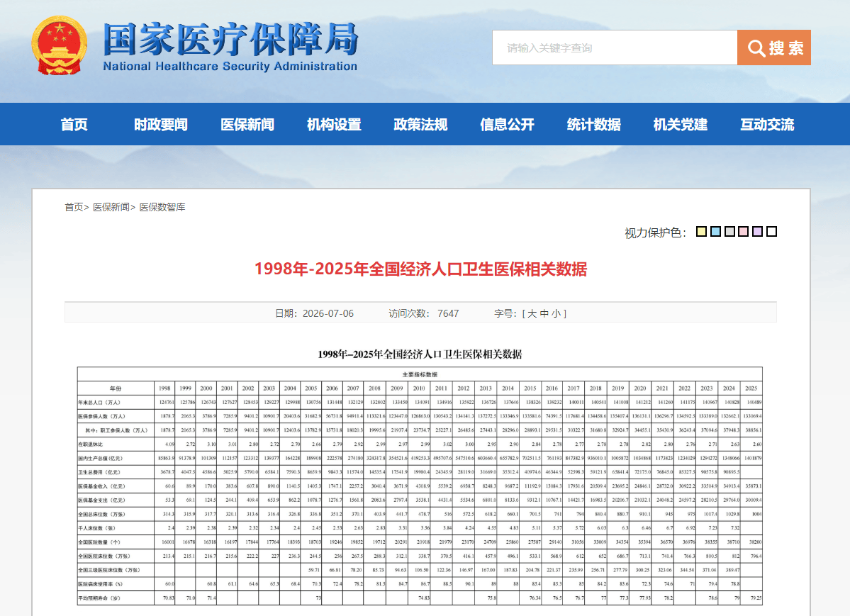
Task: Click the 医保基金支出（亿元） row label
Action: click(102, 500)
